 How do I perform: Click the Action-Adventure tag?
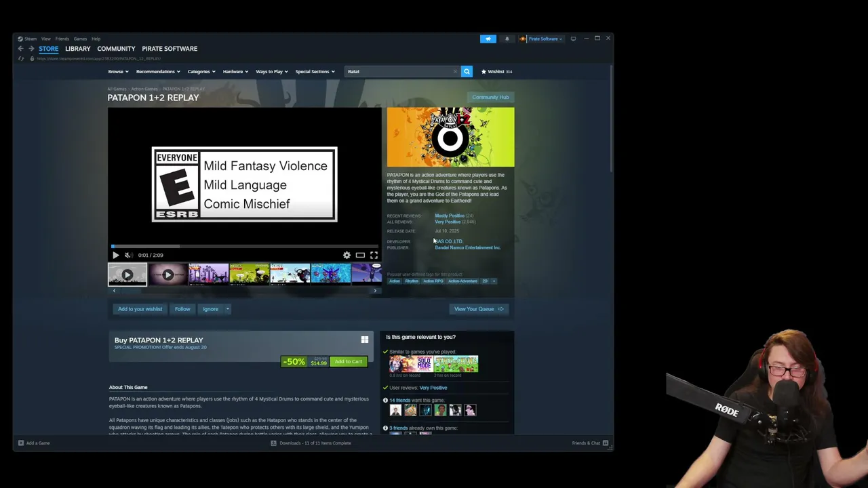click(x=462, y=281)
